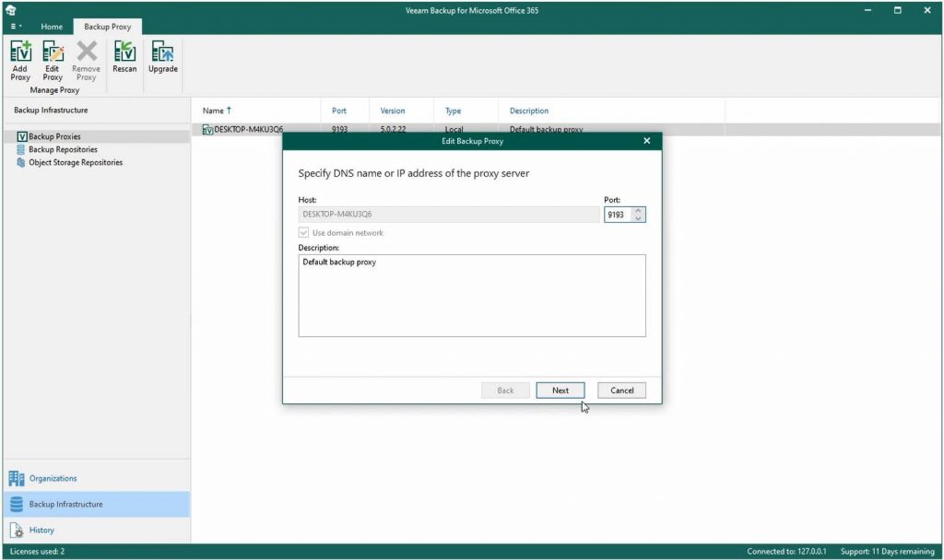
Task: Click Connected to: 127.0.0.1 status text
Action: pos(786,551)
